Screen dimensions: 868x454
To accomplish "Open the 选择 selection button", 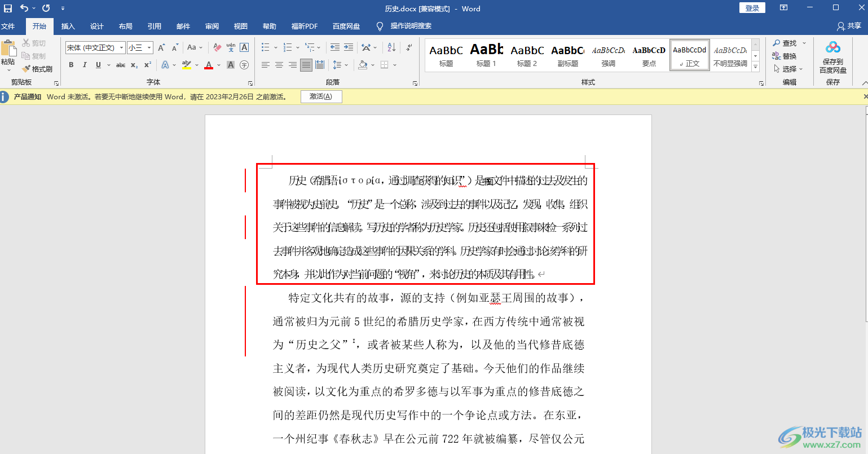I will (x=788, y=69).
